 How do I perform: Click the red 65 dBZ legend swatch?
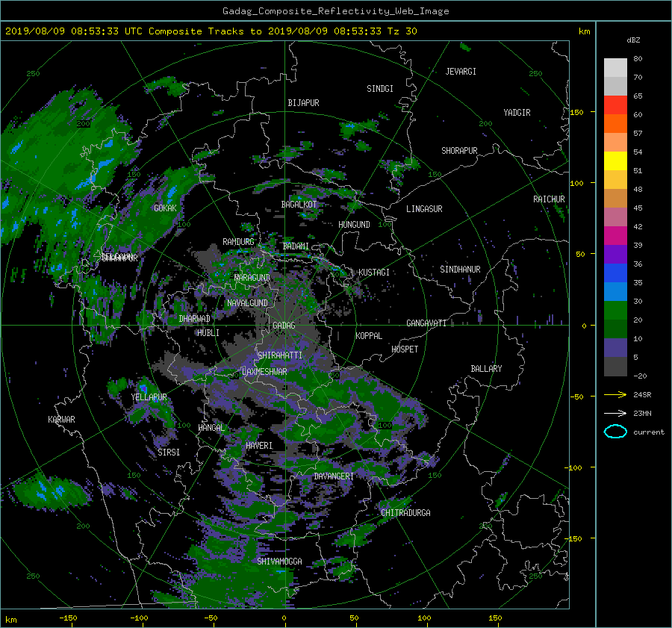tap(615, 105)
